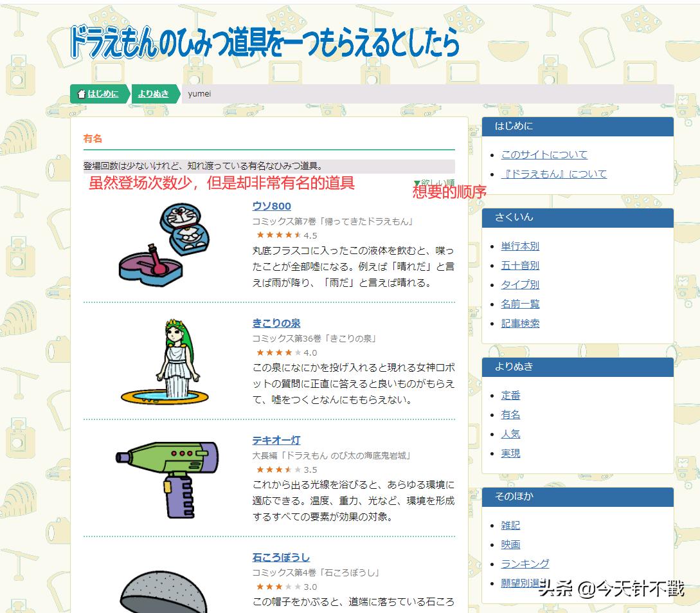The height and width of the screenshot is (613, 700).
Task: Open ランキング under そのほか
Action: pos(525,563)
